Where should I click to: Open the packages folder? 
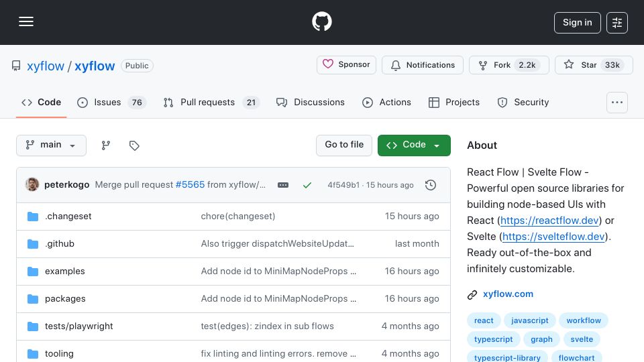(x=65, y=299)
